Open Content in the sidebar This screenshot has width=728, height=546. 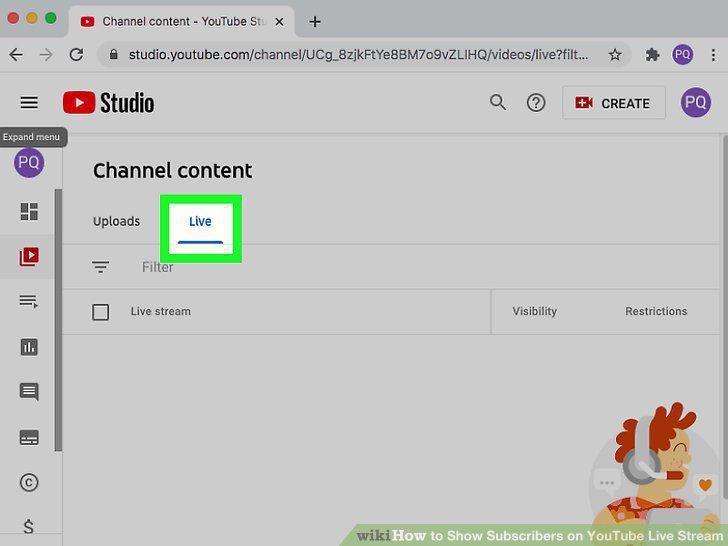tap(29, 256)
